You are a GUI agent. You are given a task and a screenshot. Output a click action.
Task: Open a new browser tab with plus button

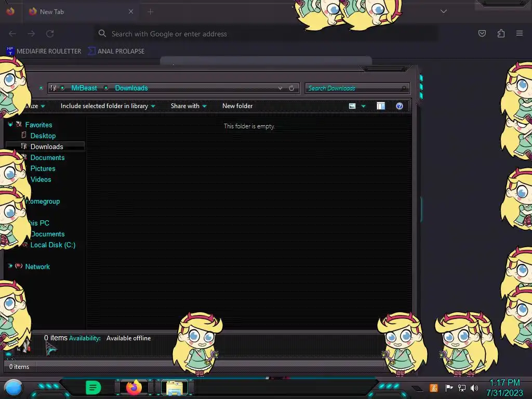coord(151,12)
